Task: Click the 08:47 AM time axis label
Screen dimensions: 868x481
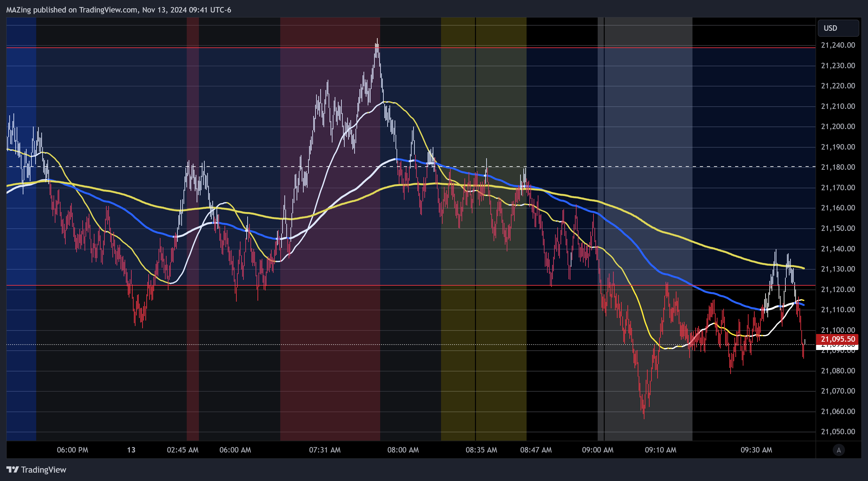Action: point(536,450)
